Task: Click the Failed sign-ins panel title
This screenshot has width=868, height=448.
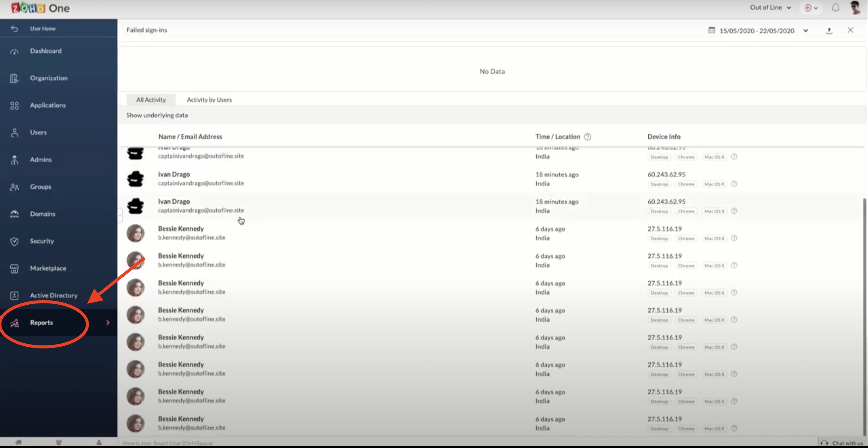Action: [x=146, y=30]
